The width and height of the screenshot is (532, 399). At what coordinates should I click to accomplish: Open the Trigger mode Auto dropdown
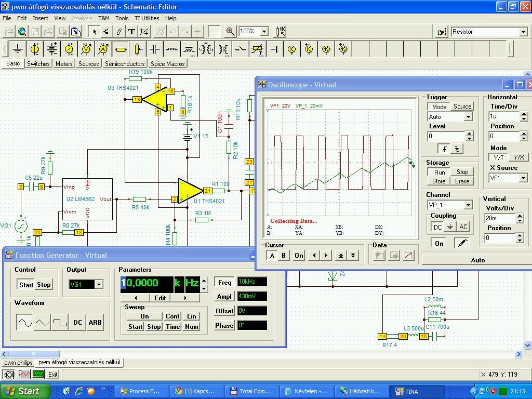(x=468, y=117)
